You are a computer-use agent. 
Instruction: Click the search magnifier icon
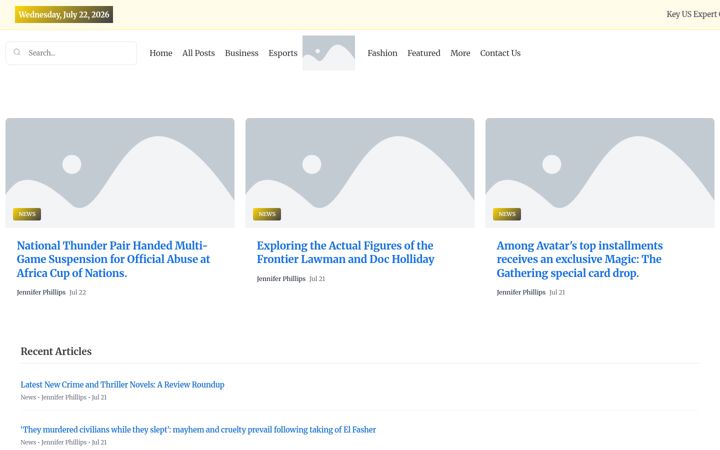click(x=17, y=52)
